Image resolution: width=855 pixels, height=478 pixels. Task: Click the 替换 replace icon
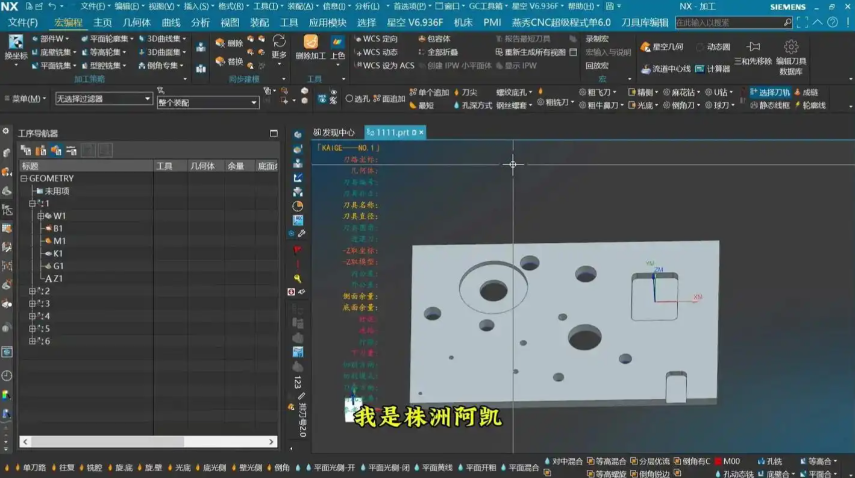pyautogui.click(x=220, y=61)
